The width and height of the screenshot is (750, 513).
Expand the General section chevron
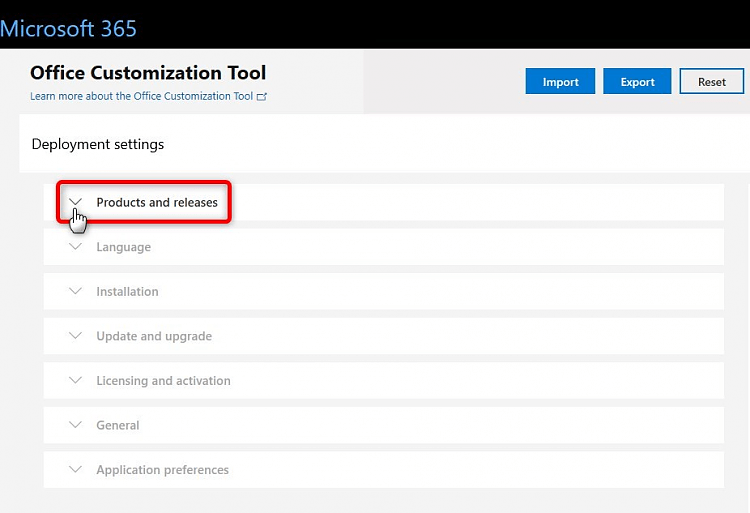[x=76, y=425]
